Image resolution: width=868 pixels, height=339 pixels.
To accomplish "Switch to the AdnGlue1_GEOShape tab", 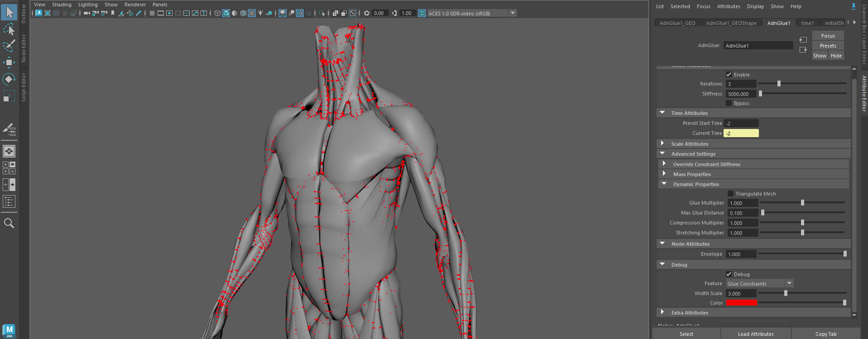I will point(731,23).
